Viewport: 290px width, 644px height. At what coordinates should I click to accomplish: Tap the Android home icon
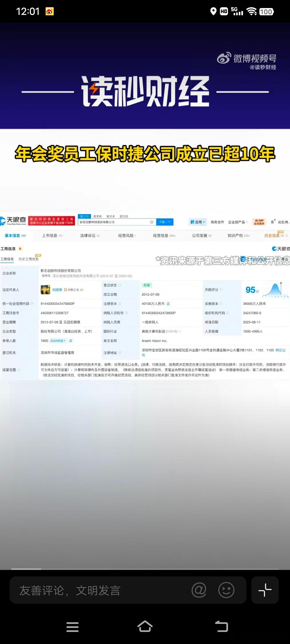pos(145,626)
